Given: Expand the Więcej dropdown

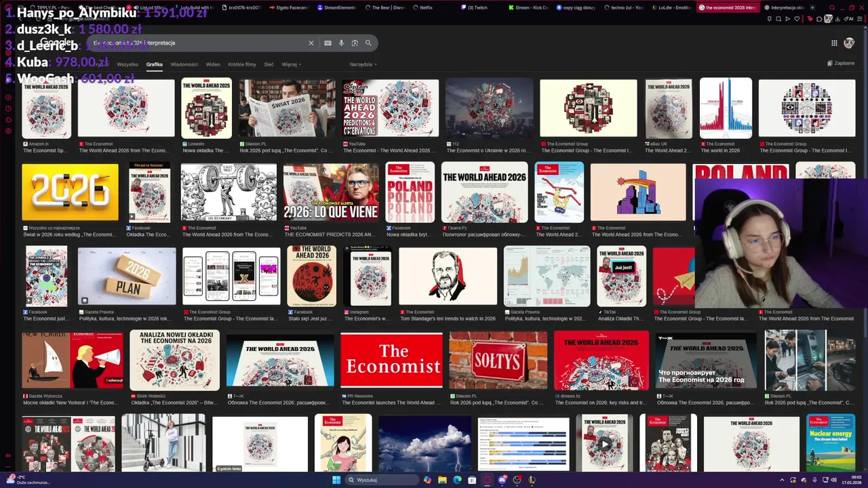Looking at the screenshot, I should pyautogui.click(x=291, y=64).
